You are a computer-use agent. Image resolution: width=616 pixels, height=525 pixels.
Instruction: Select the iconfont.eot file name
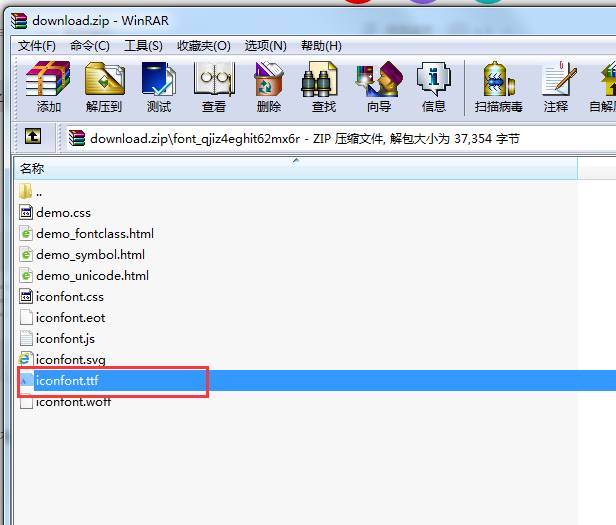71,318
